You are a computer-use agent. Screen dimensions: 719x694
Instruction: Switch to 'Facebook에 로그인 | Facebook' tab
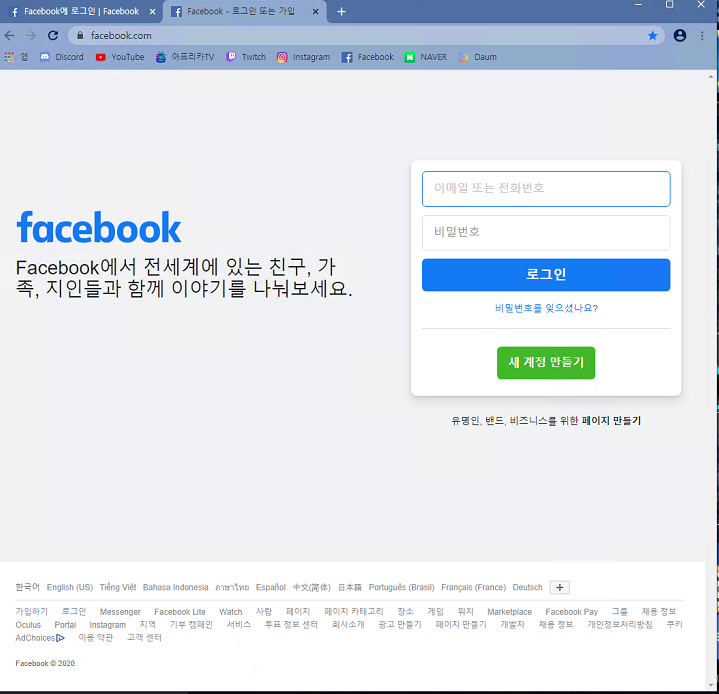[x=81, y=11]
